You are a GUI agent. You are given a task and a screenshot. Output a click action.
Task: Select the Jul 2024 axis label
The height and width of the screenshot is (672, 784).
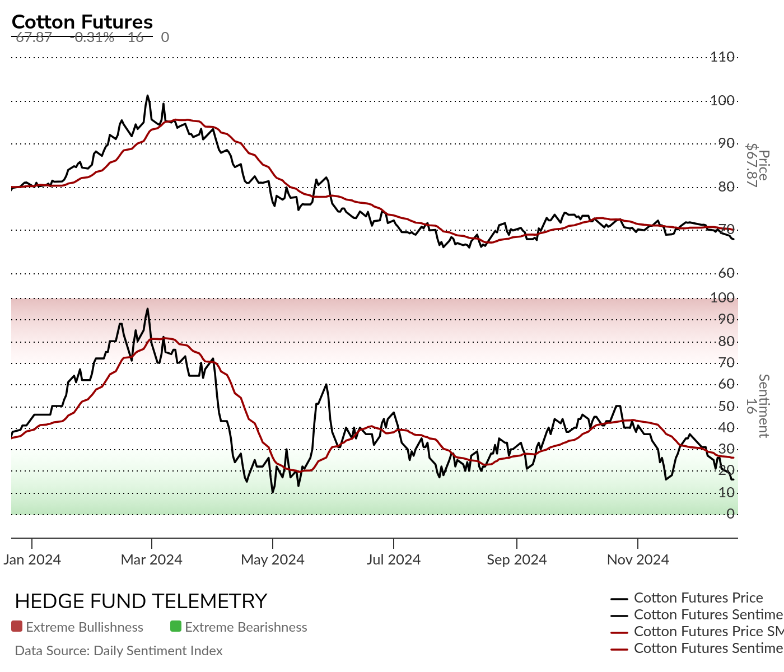click(394, 559)
